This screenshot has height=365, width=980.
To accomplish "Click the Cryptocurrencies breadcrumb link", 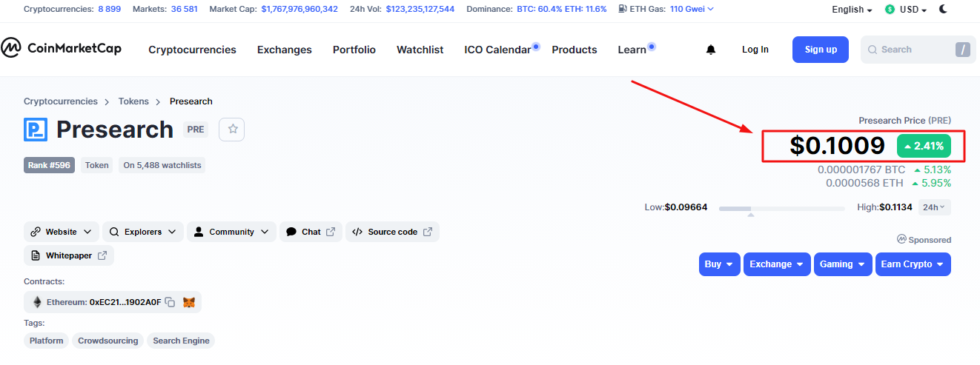I will tap(61, 101).
